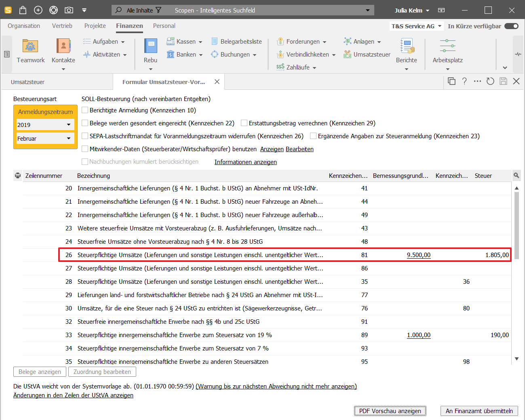
Task: Click the magnifier icon in the search field
Action: point(118,10)
